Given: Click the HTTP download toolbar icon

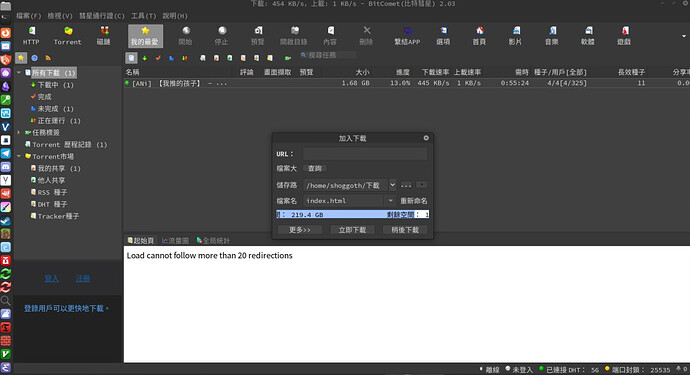Looking at the screenshot, I should (x=31, y=36).
